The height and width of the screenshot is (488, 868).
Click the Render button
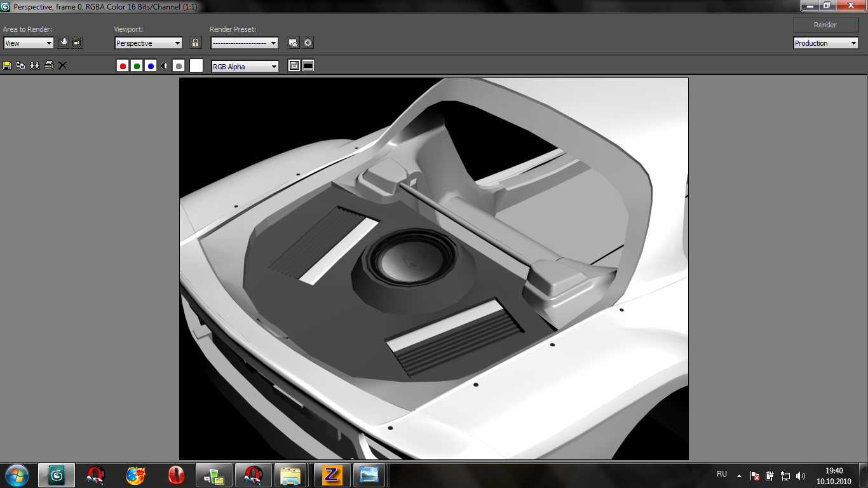click(x=825, y=25)
